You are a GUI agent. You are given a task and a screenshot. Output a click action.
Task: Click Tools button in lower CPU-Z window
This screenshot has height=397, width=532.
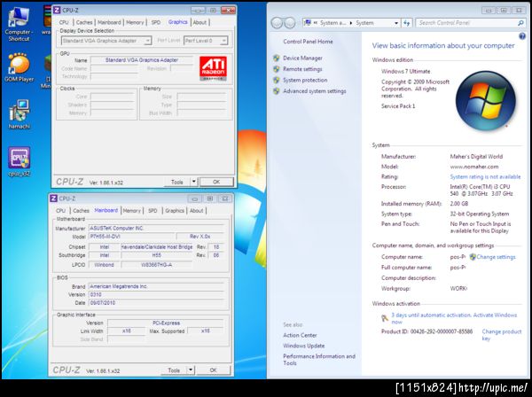[x=174, y=370]
